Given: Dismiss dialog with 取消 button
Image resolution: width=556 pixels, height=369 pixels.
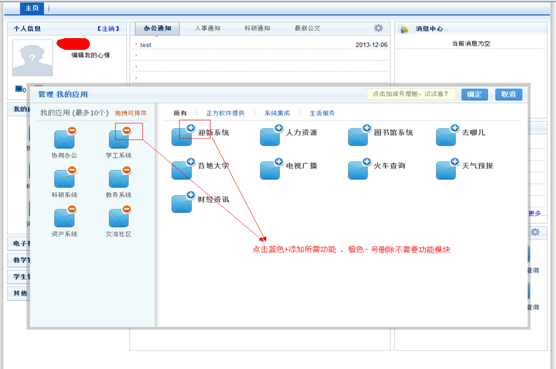Looking at the screenshot, I should click(x=508, y=94).
